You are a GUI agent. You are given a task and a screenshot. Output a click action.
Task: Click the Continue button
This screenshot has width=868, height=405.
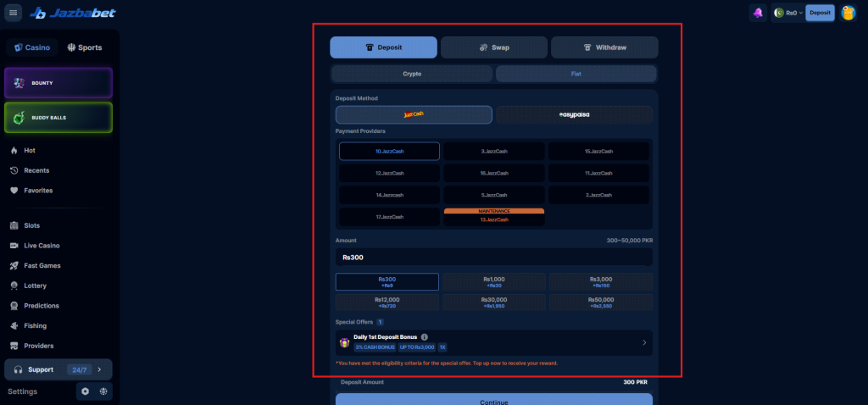(494, 399)
